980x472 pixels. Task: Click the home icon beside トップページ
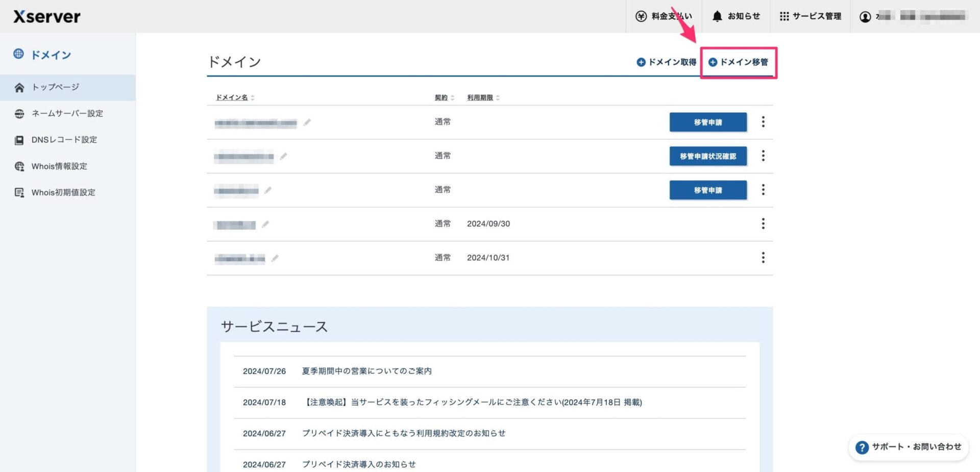coord(19,87)
